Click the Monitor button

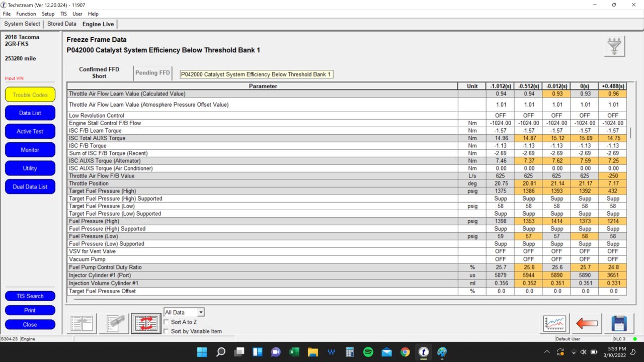(30, 150)
